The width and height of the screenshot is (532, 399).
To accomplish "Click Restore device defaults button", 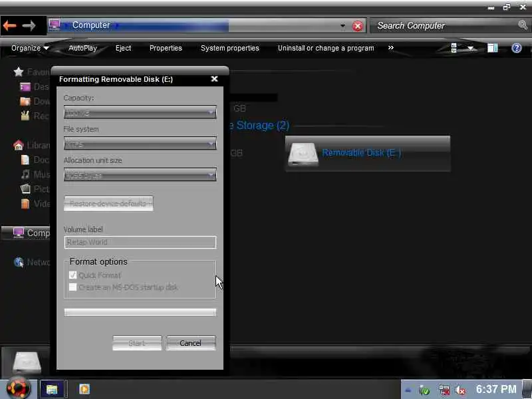I will click(108, 203).
